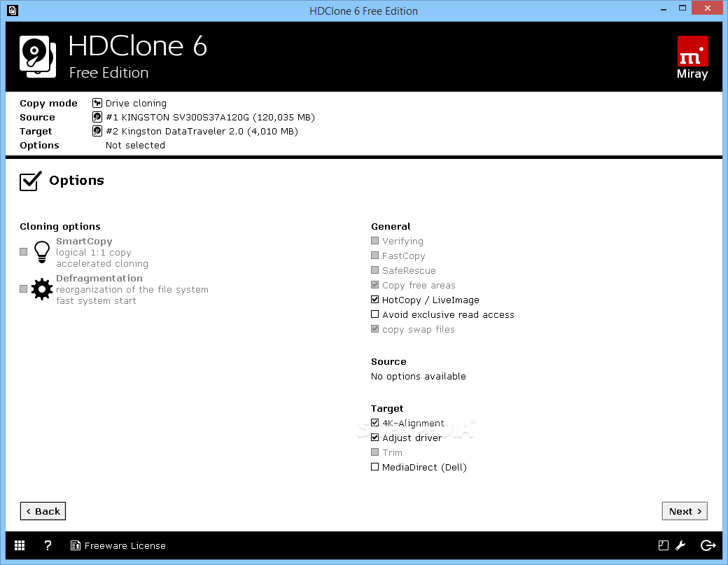Click the 'Not selected' options value
728x565 pixels.
tap(135, 146)
